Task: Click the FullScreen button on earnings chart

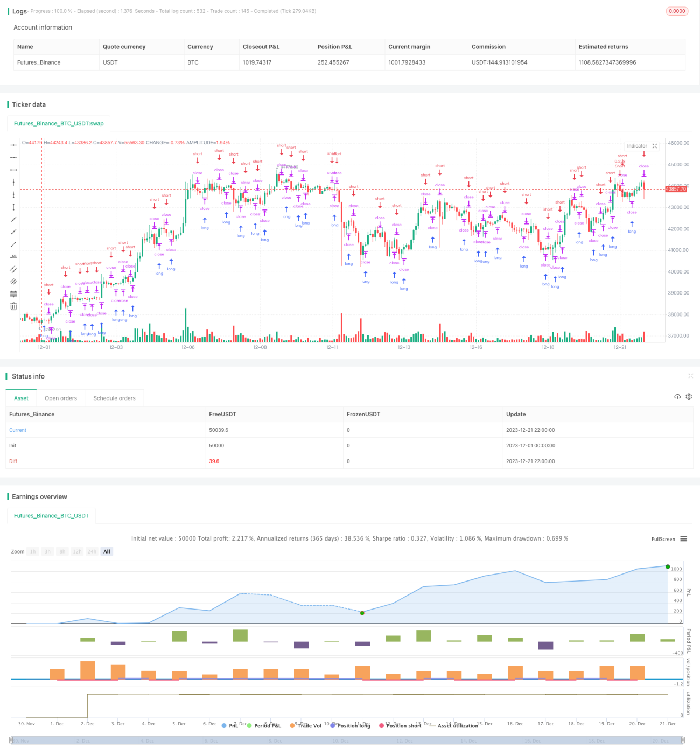Action: (x=663, y=539)
